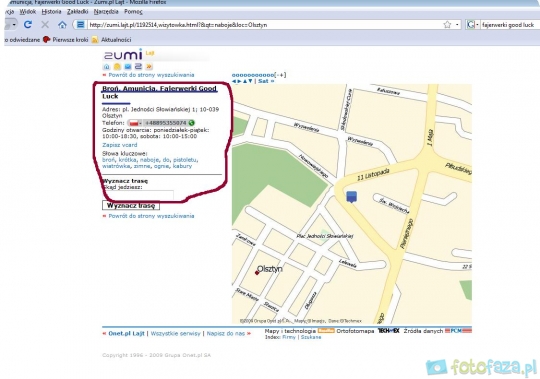Click the green call icon beside phone number

click(191, 123)
